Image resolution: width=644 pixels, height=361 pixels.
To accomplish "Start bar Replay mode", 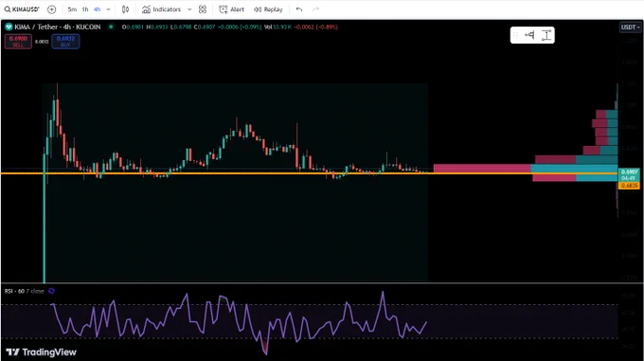I will click(268, 9).
